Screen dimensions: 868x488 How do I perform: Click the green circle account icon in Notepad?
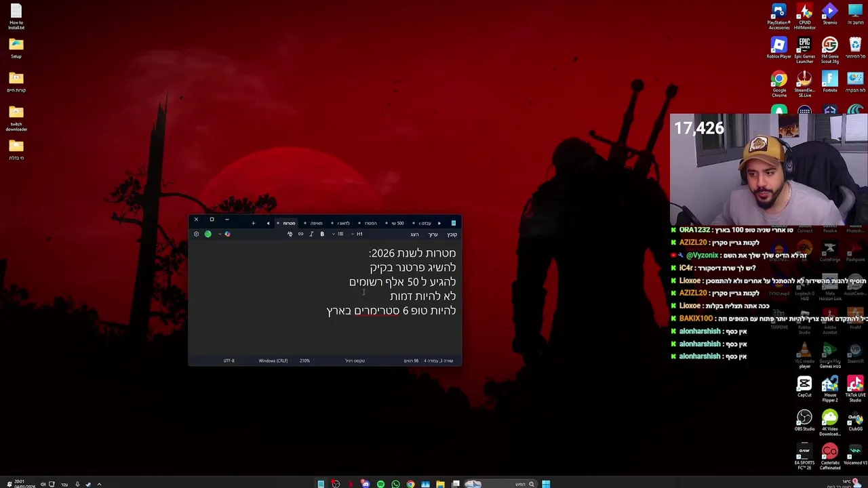[208, 234]
